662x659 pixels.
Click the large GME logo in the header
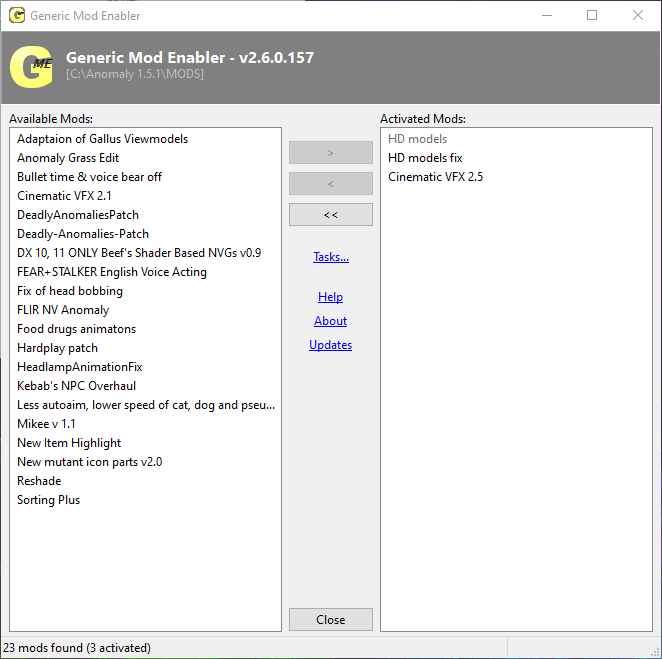31,67
